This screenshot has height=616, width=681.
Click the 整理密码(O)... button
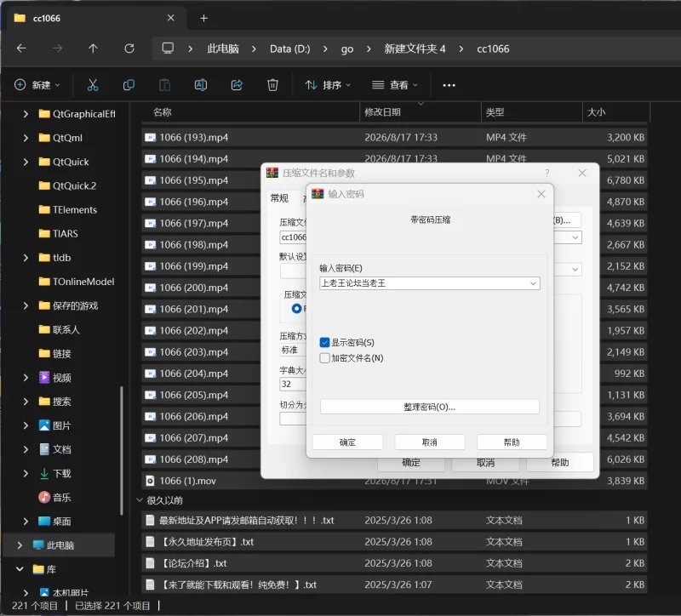(x=430, y=407)
